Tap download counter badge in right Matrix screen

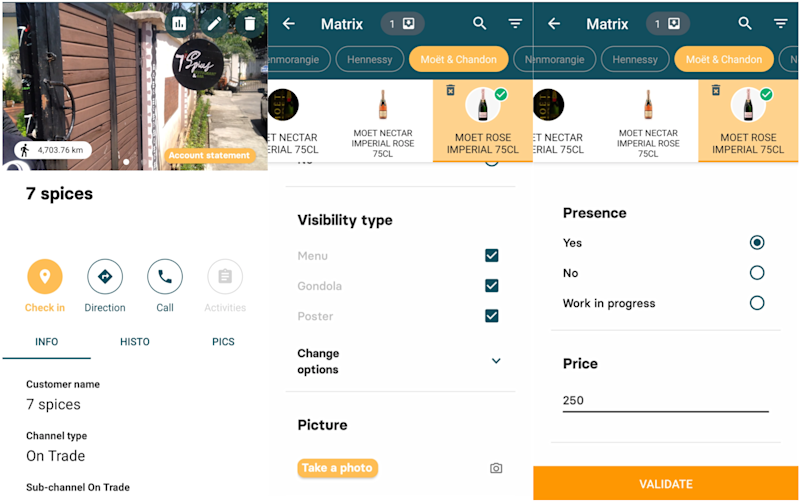pos(667,24)
